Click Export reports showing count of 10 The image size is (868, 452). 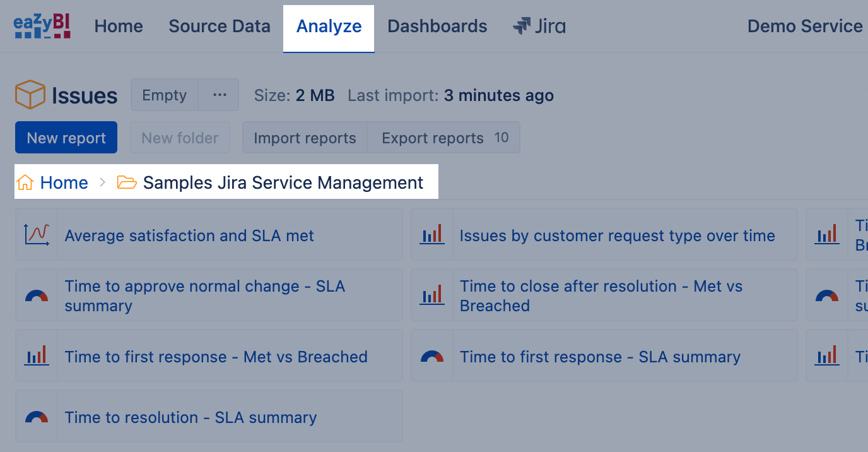coord(443,137)
